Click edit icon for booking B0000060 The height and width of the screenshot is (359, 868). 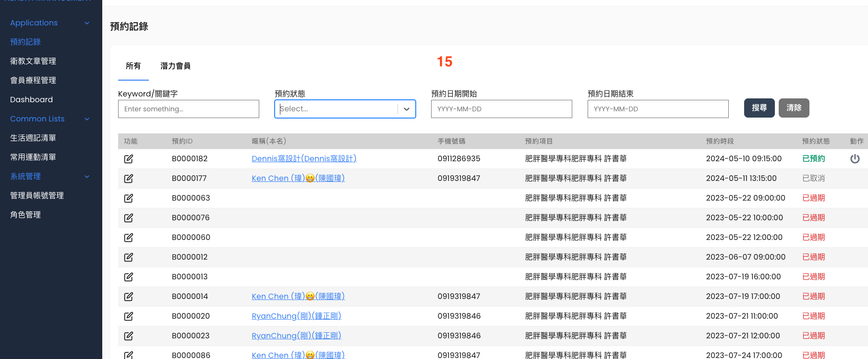click(128, 238)
